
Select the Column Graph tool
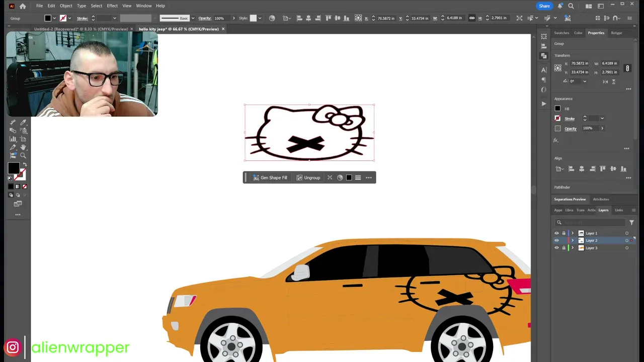point(13,139)
